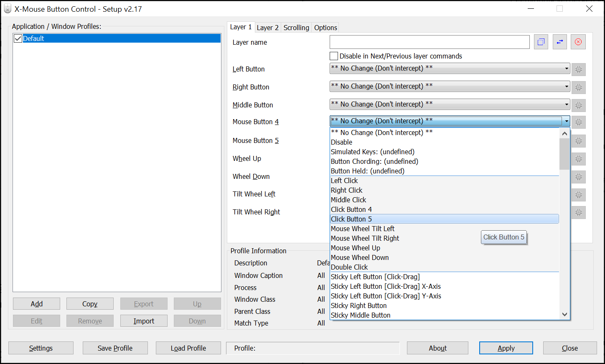Select Sticky Left Button [Click-Drag] option
This screenshot has width=605, height=364.
point(445,277)
